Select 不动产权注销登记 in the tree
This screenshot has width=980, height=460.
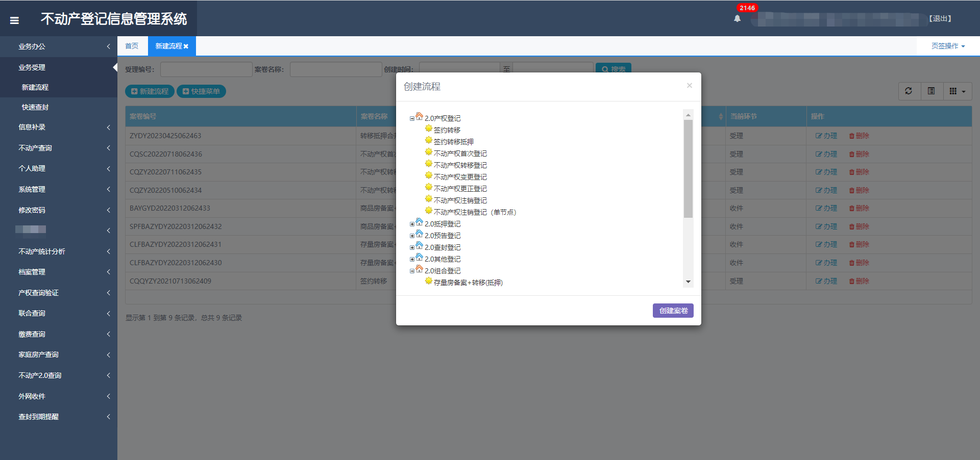point(460,200)
